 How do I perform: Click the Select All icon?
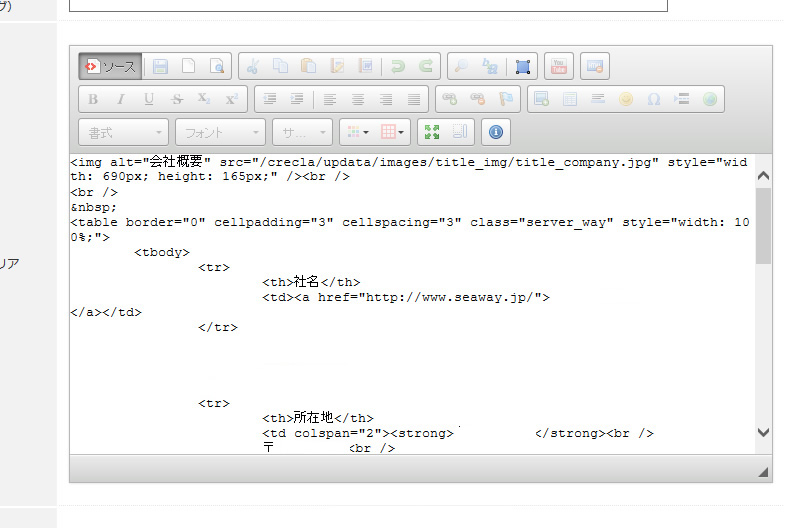click(x=522, y=67)
